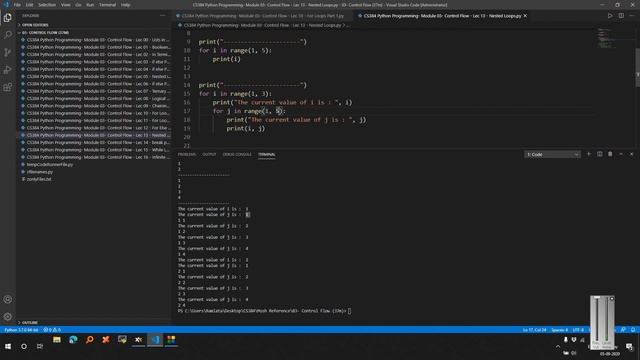
Task: Open the Extensions view
Action: [7, 87]
